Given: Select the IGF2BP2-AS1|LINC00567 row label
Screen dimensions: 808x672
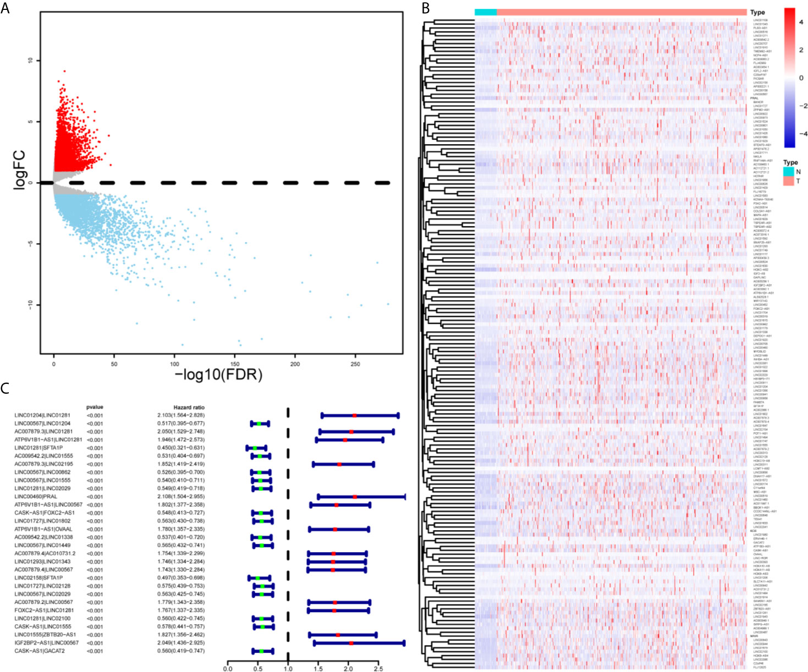Looking at the screenshot, I should [47, 643].
